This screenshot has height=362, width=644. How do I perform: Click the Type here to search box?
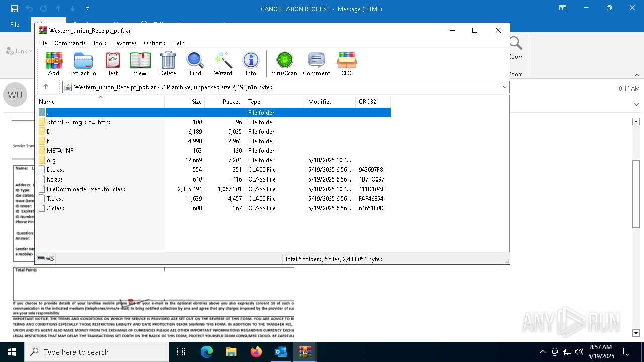[x=97, y=352]
